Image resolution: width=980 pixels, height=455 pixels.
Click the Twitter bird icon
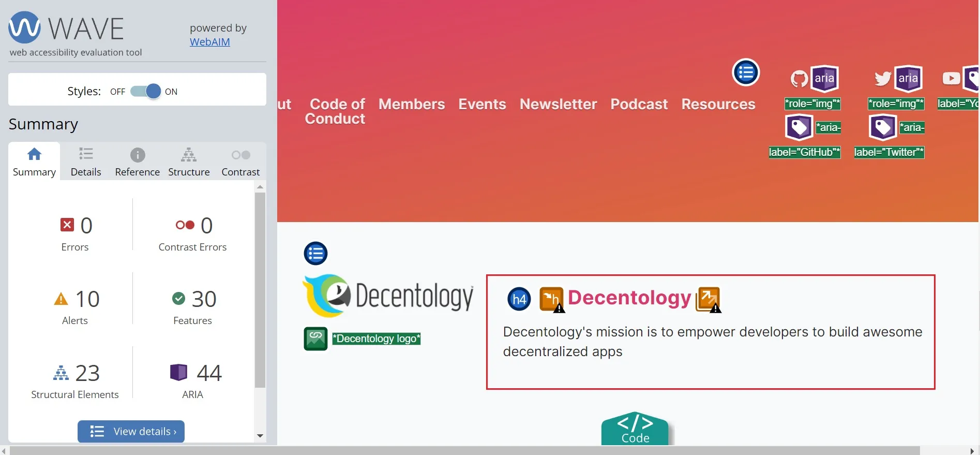click(x=883, y=79)
